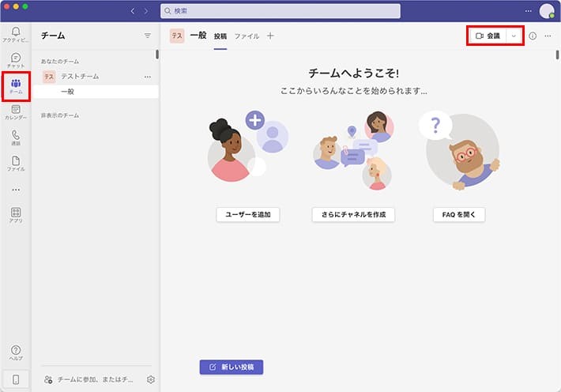
Task: Click the channel chat illustration
Action: tap(353, 150)
